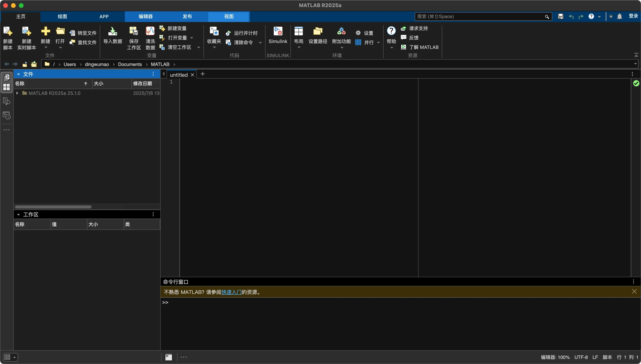Click the notification bell icon
The height and width of the screenshot is (364, 641).
click(619, 17)
